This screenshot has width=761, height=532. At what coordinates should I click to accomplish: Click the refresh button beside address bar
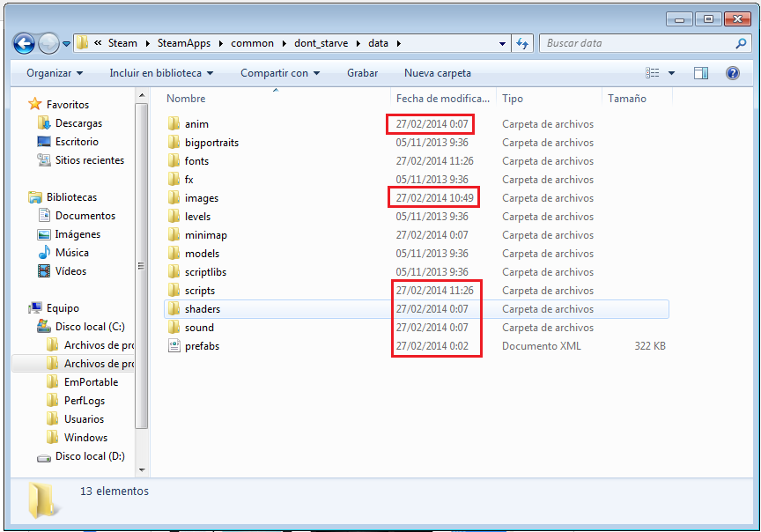click(x=522, y=44)
